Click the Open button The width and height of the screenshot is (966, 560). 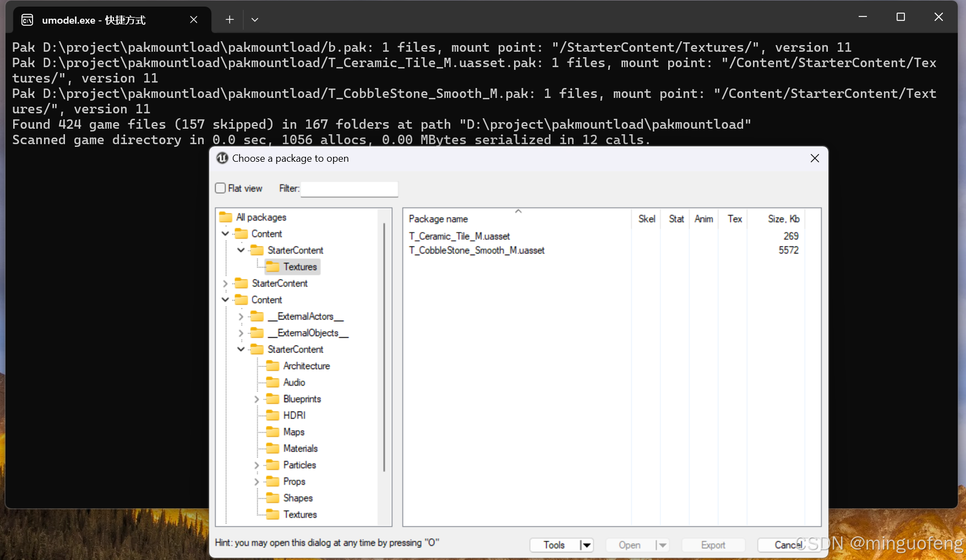[x=630, y=545]
